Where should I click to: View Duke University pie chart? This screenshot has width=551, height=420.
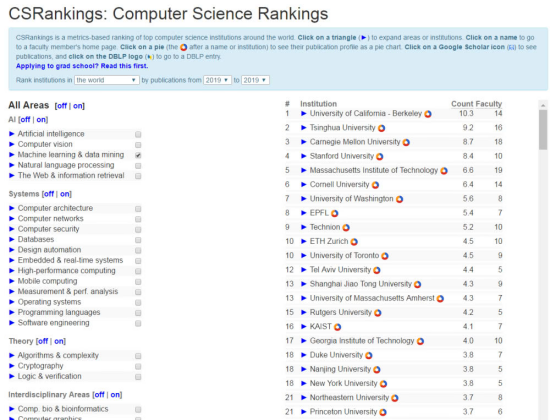tap(369, 356)
